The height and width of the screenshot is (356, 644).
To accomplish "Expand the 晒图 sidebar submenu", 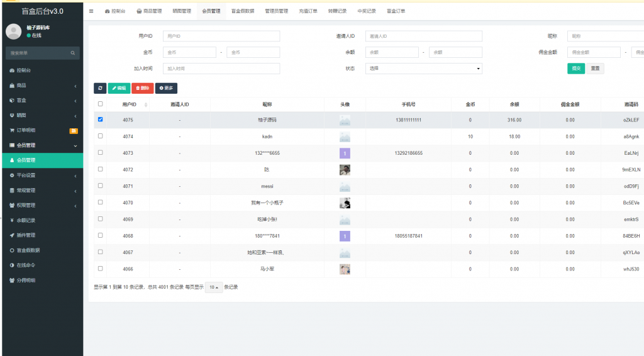I will (42, 115).
